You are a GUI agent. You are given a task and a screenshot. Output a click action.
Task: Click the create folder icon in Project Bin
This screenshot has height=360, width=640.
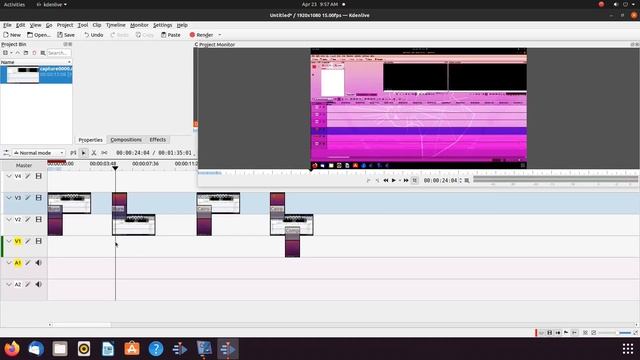(x=26, y=53)
